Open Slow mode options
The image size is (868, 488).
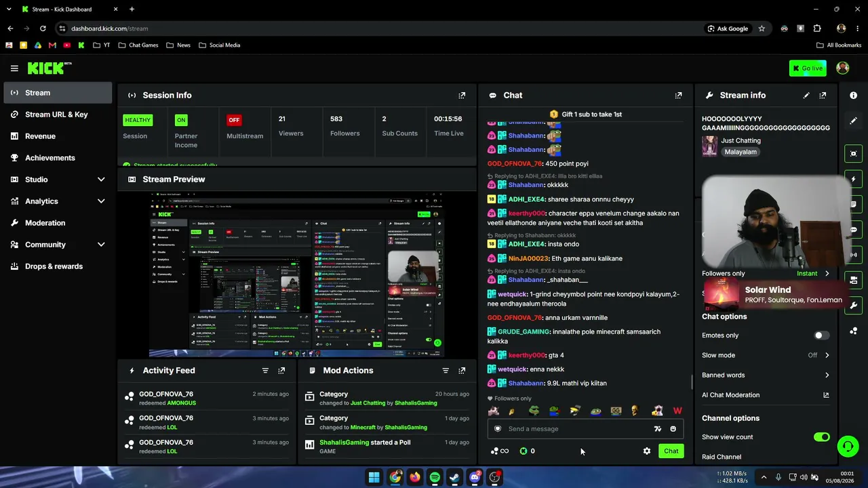click(x=766, y=355)
